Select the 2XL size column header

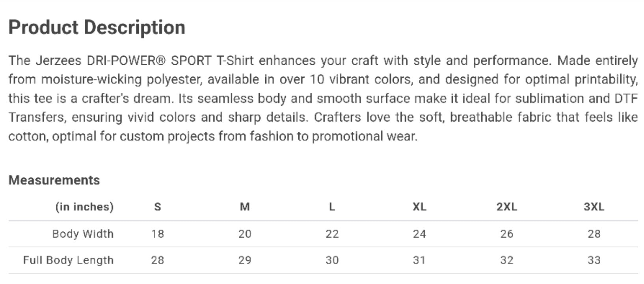pyautogui.click(x=507, y=207)
